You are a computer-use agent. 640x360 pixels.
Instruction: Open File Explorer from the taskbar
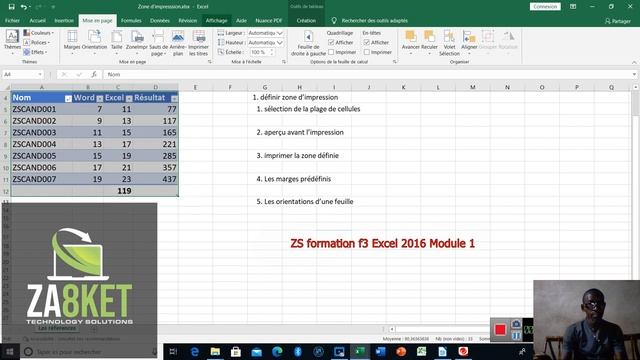point(215,351)
